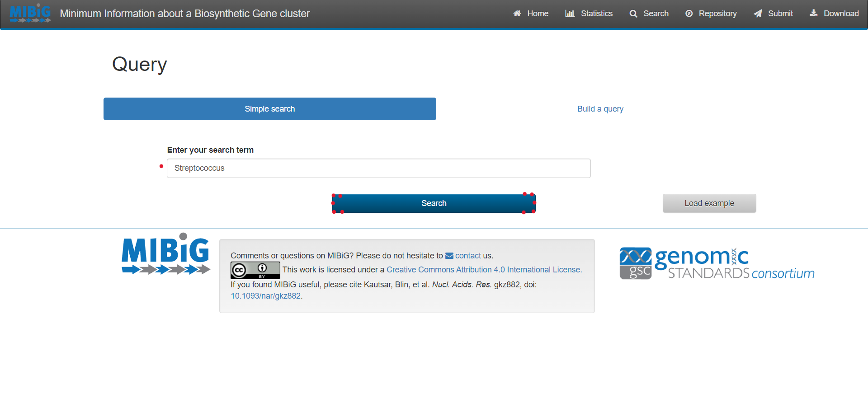Click the Download arrow icon
Image resolution: width=868 pixels, height=398 pixels.
pyautogui.click(x=813, y=13)
